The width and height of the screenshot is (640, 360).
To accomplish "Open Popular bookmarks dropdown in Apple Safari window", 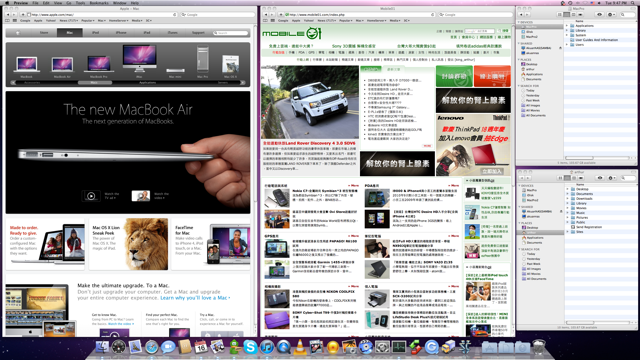I will click(87, 20).
